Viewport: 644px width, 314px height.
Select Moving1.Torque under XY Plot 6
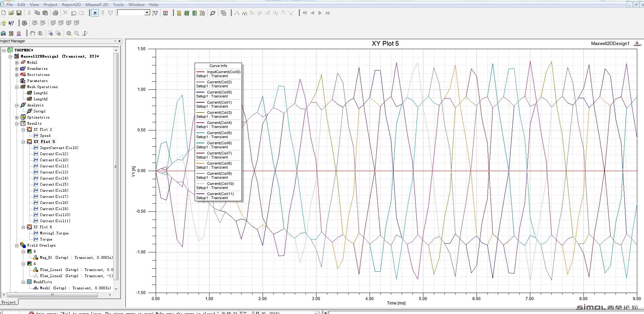tap(54, 233)
